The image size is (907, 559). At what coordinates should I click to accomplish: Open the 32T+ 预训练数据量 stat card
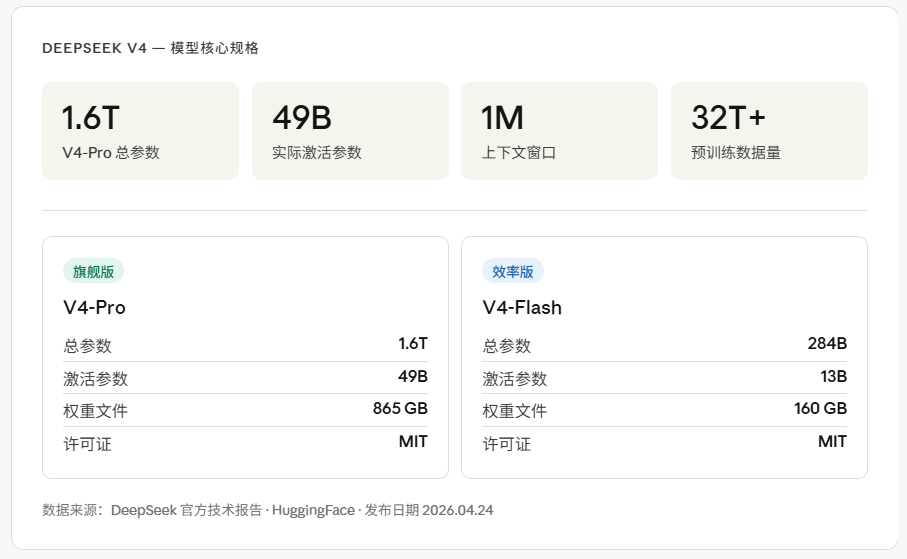click(768, 131)
